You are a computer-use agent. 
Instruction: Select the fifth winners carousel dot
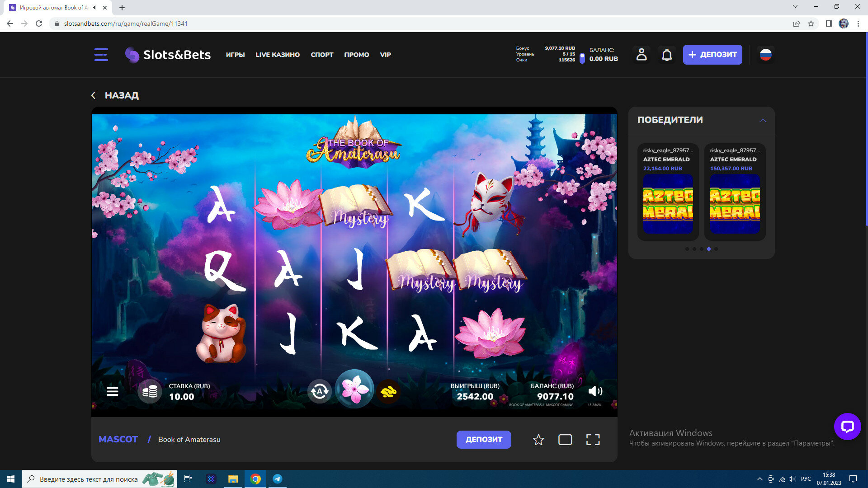click(716, 249)
